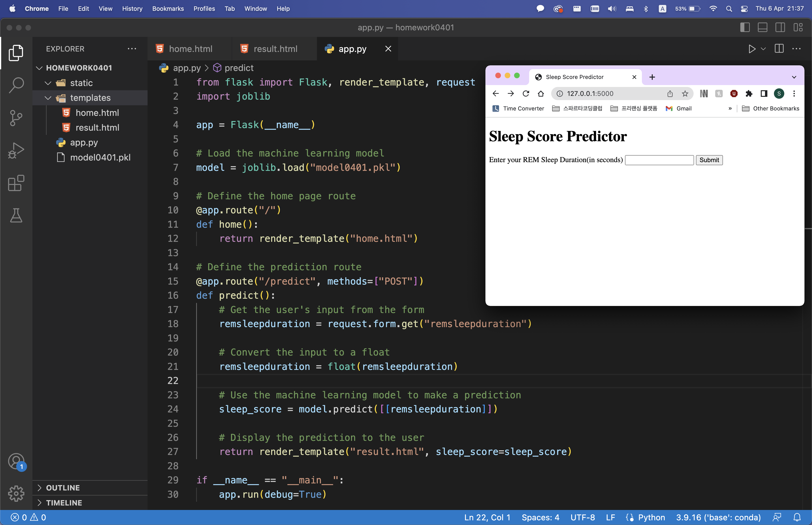Click the app.py breadcrumb

pos(180,68)
